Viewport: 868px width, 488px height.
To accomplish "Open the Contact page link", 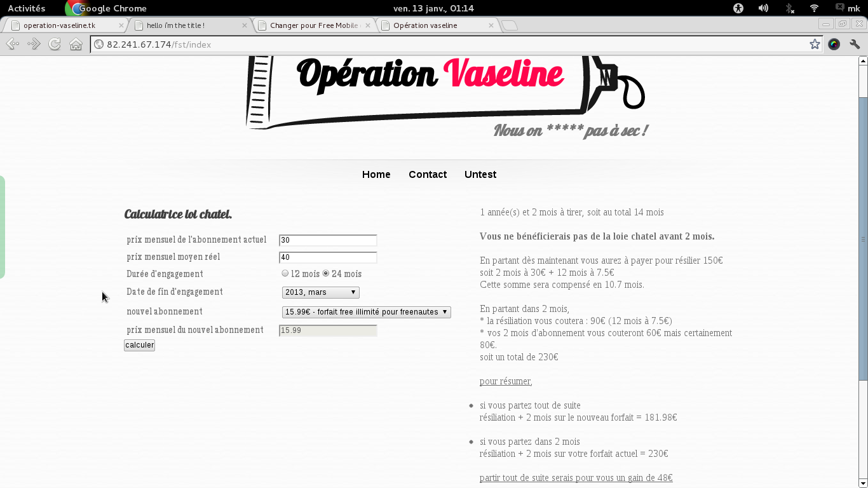I will click(427, 174).
